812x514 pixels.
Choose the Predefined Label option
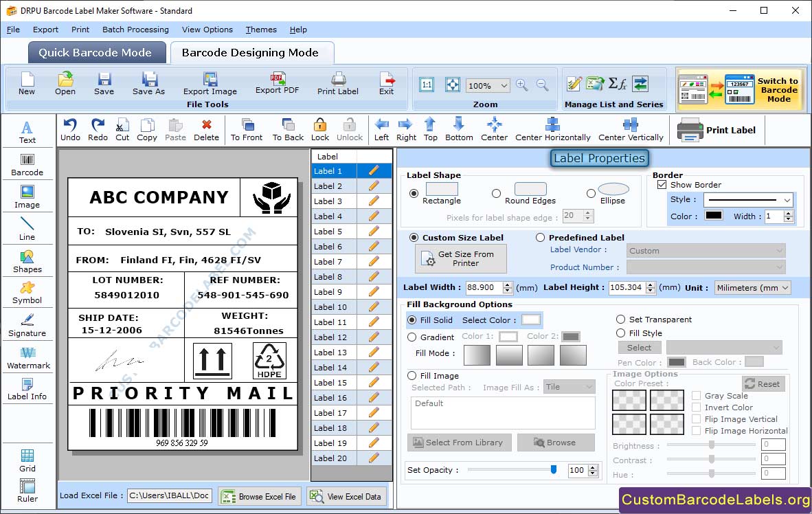click(x=540, y=237)
